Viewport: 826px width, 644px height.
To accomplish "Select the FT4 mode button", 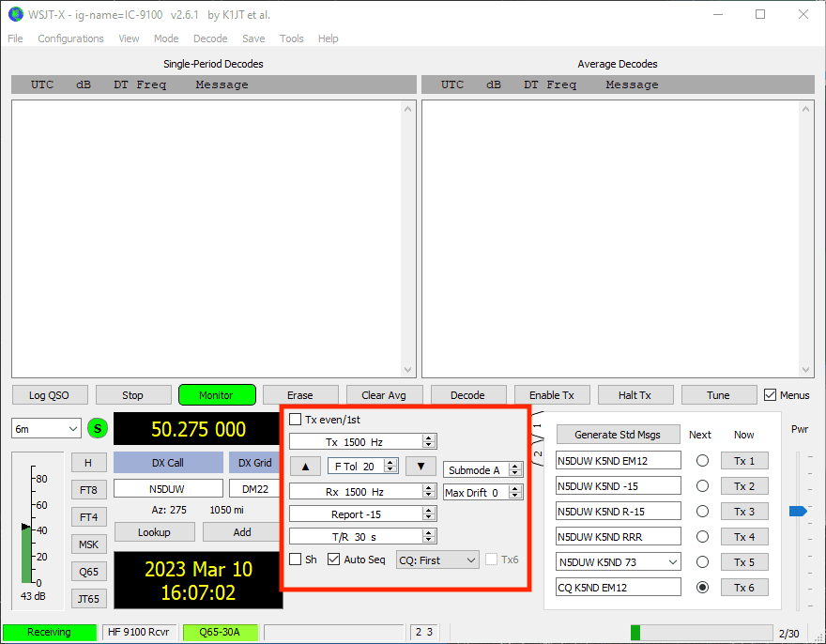I will point(88,517).
